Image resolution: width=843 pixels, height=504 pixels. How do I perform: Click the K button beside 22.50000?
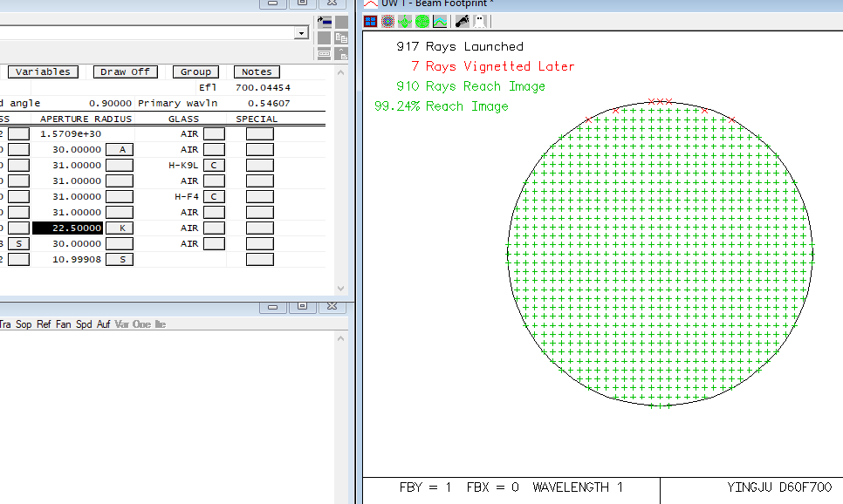click(x=120, y=228)
